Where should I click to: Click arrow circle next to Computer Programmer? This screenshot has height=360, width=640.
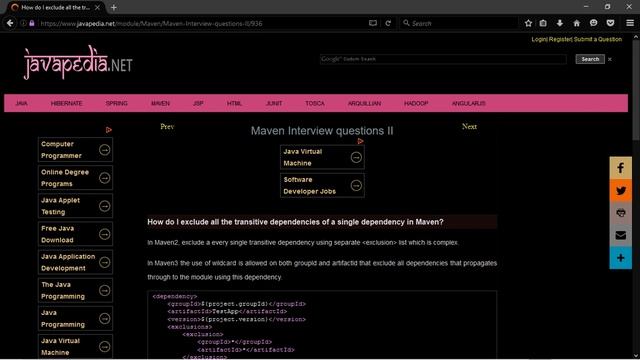click(104, 150)
